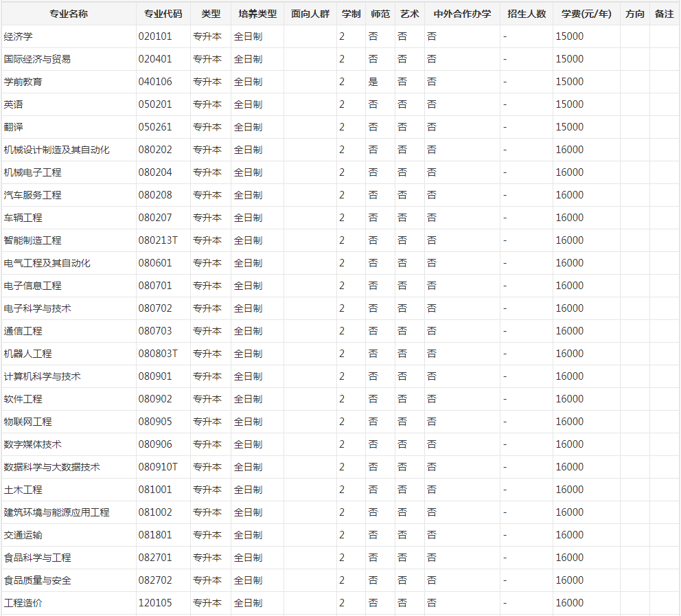Select the 机械电子工程 major name
This screenshot has height=616, width=681.
pos(32,172)
